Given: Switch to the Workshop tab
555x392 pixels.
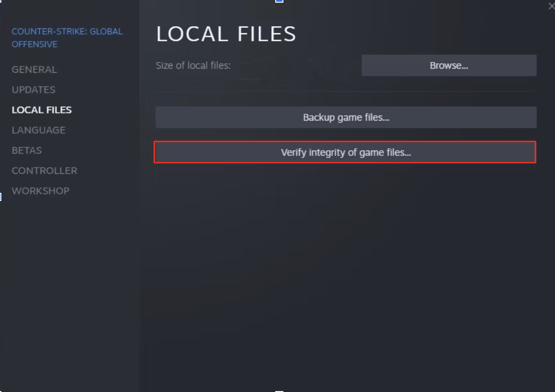Looking at the screenshot, I should tap(41, 191).
